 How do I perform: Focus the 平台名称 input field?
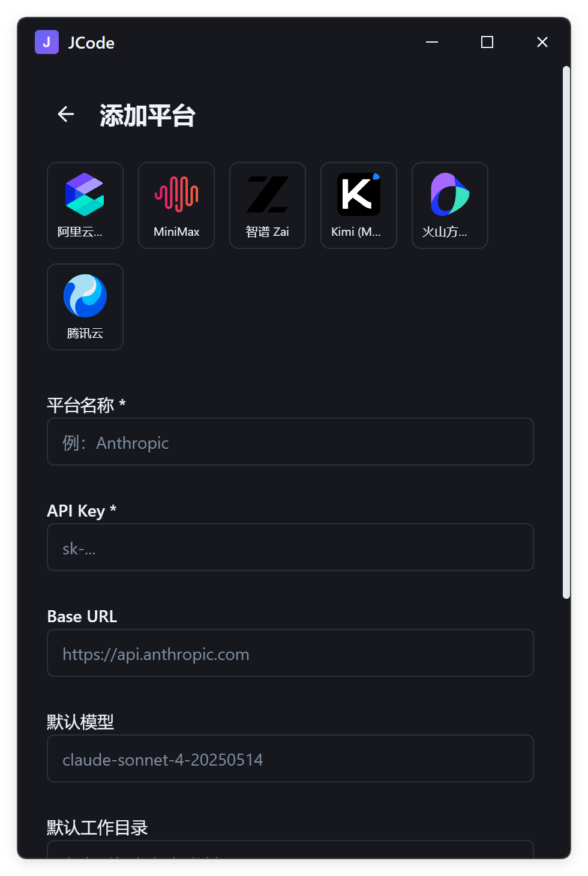click(x=290, y=442)
